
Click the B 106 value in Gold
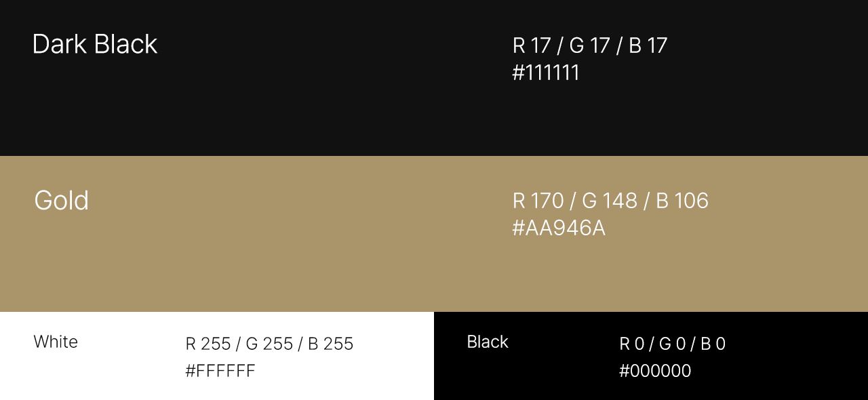click(682, 201)
